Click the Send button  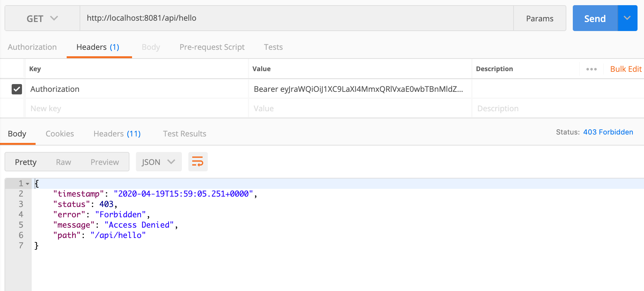(x=595, y=18)
